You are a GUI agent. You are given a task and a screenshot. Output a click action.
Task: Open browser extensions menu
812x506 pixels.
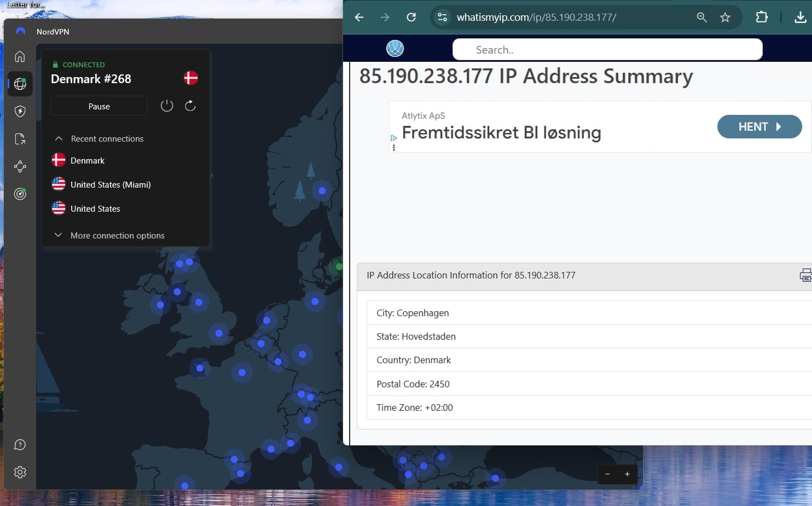point(761,17)
